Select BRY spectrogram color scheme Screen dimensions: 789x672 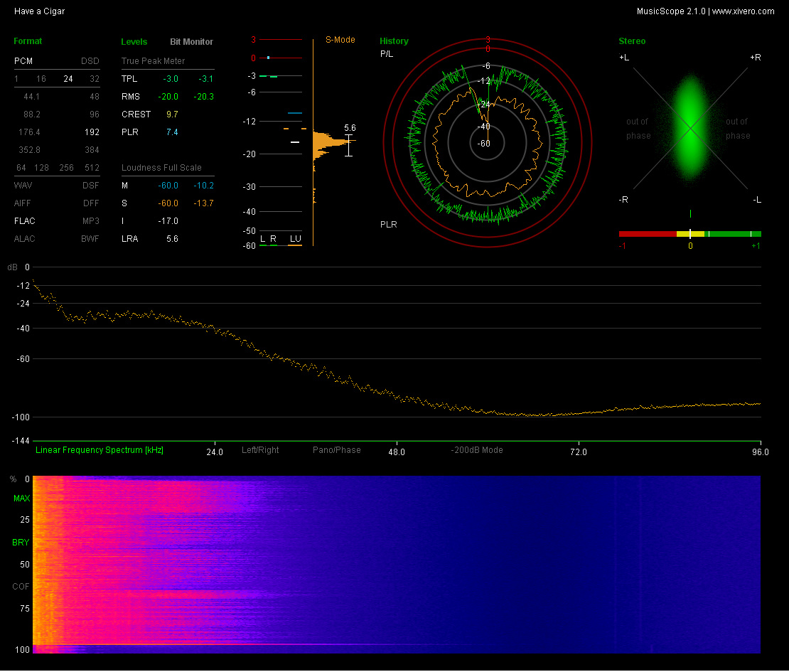(21, 543)
